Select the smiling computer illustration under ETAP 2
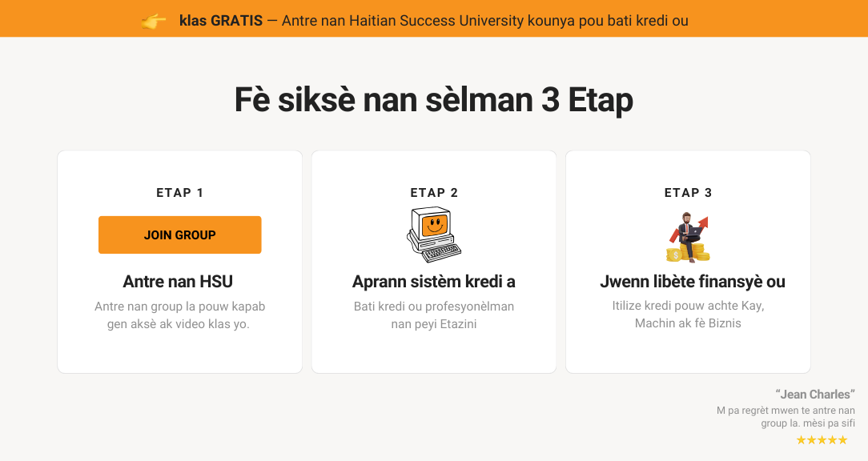This screenshot has height=461, width=868. point(433,232)
